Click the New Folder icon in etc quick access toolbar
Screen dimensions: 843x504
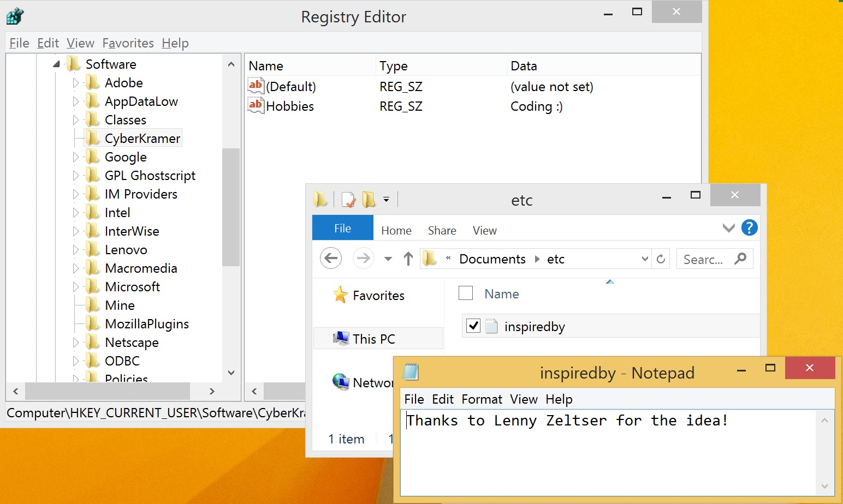tap(369, 200)
